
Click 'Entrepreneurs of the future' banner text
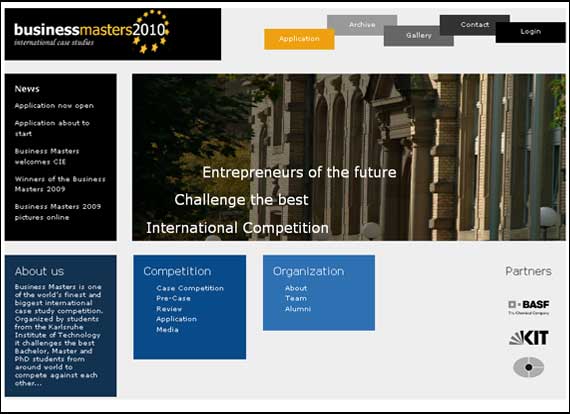(x=299, y=172)
